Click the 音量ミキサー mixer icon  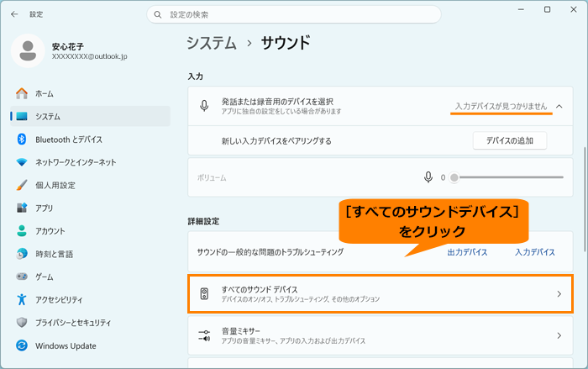(204, 335)
